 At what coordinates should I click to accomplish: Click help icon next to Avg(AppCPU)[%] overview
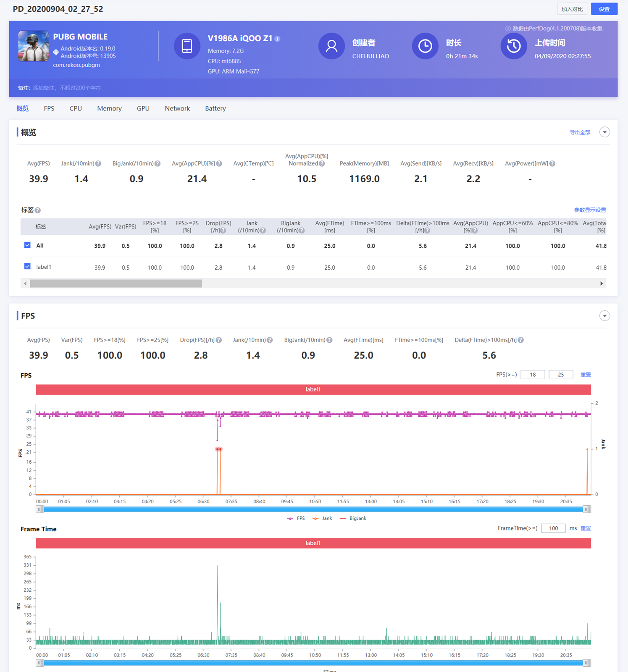[219, 164]
